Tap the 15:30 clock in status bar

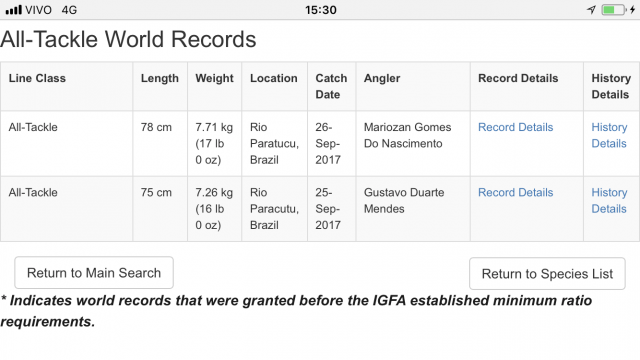[321, 10]
